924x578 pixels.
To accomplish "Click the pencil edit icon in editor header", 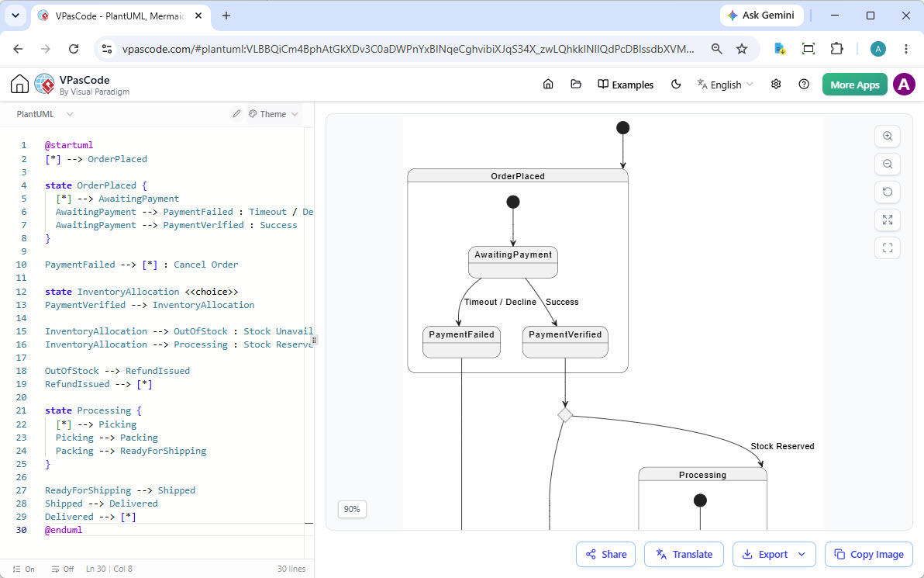I will point(236,114).
